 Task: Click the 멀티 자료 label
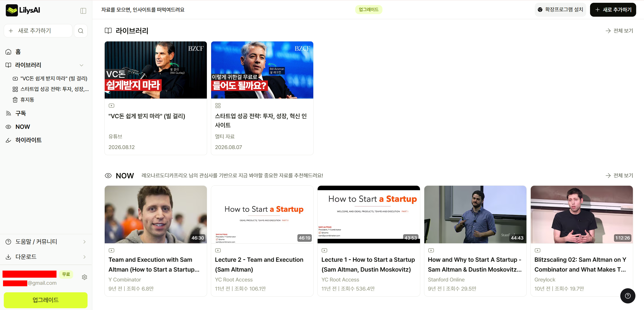pyautogui.click(x=225, y=136)
